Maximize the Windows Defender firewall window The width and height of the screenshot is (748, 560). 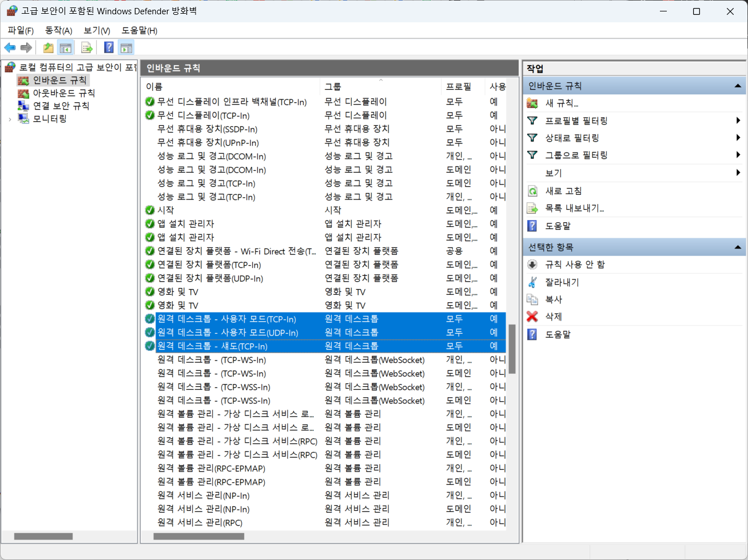[x=697, y=11]
